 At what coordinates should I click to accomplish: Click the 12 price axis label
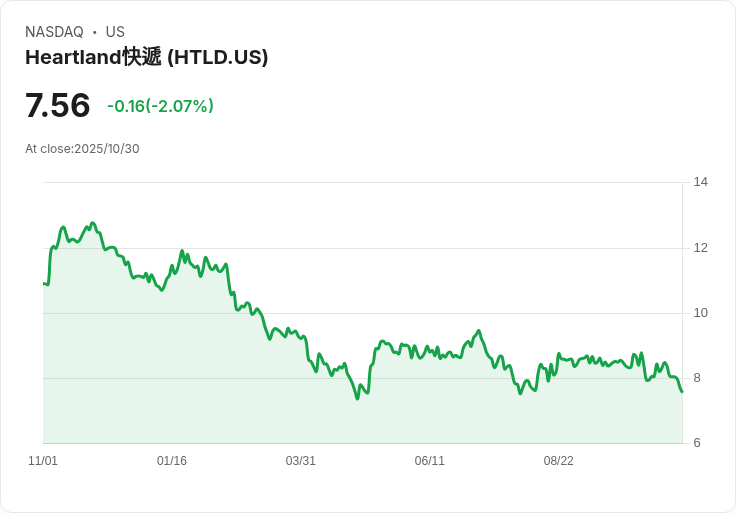point(700,248)
